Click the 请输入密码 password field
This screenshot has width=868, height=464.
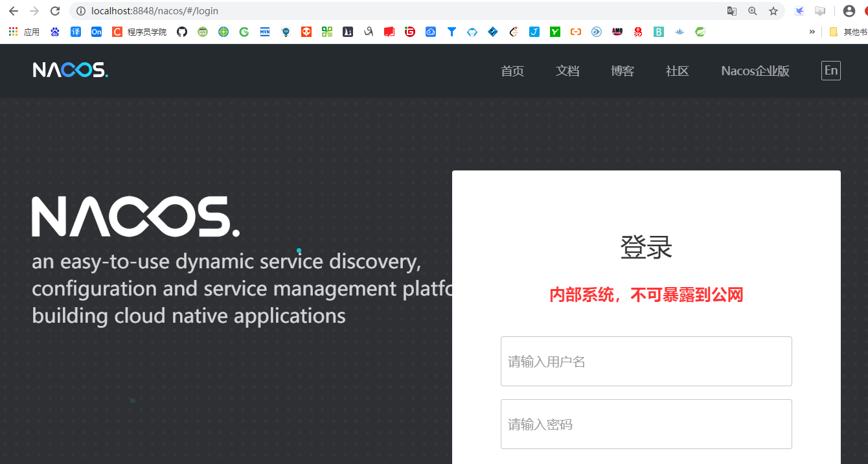click(646, 424)
